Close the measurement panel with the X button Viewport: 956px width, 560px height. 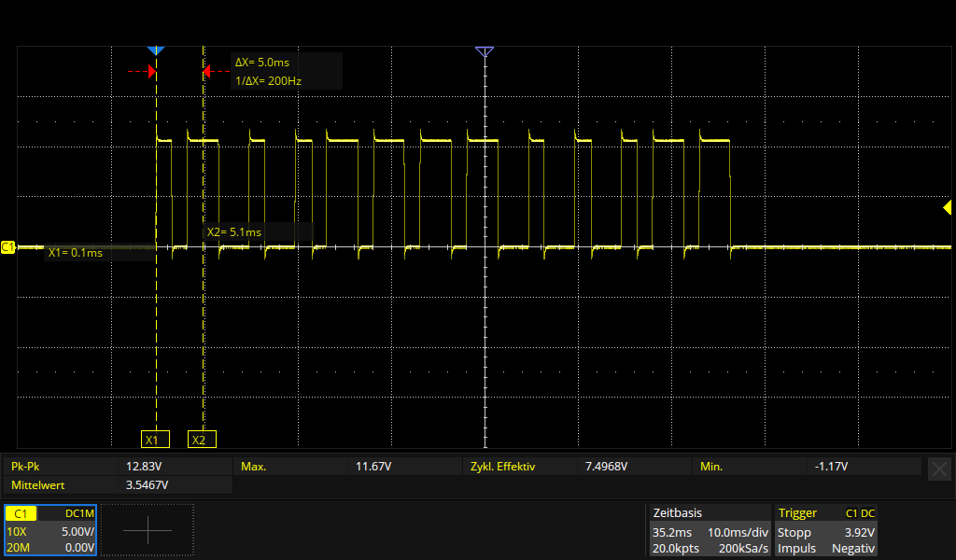[x=939, y=469]
